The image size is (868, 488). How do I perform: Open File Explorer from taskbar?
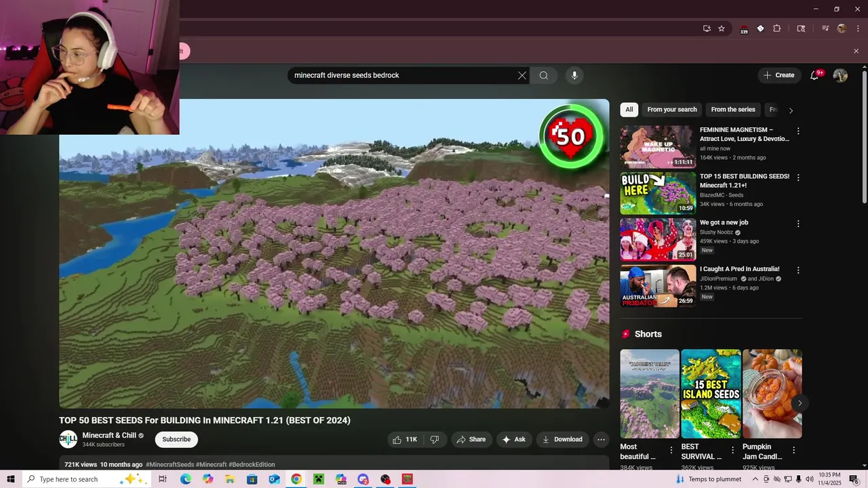tap(230, 479)
